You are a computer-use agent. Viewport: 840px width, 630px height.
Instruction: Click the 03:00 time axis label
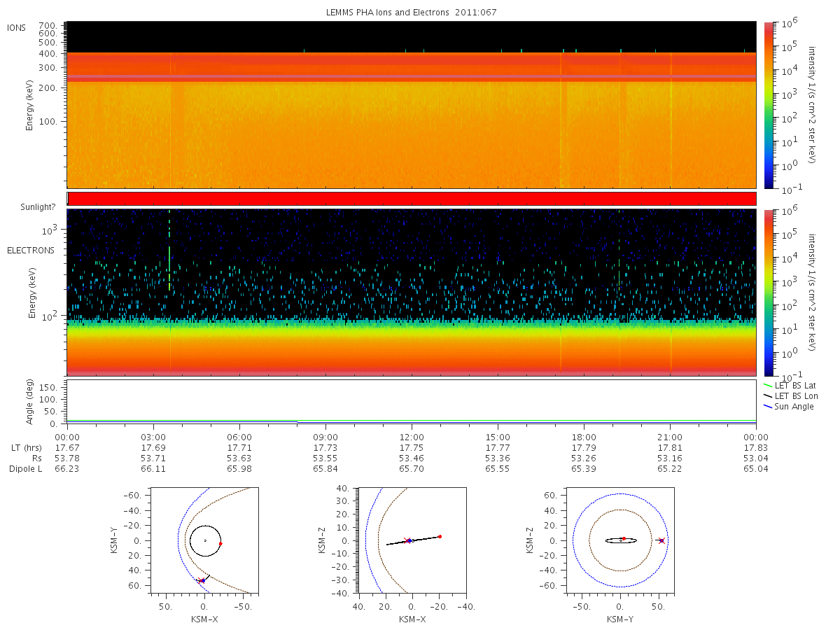click(x=153, y=436)
